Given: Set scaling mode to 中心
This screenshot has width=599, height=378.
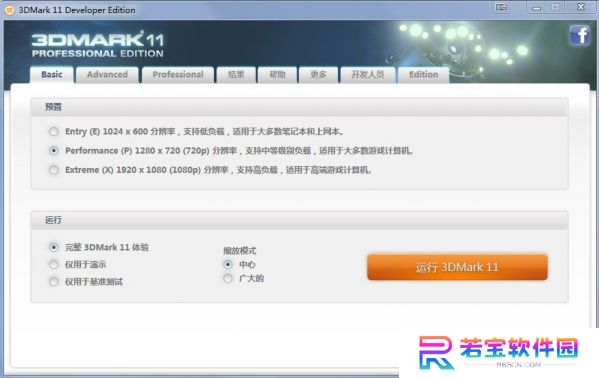Looking at the screenshot, I should 228,264.
